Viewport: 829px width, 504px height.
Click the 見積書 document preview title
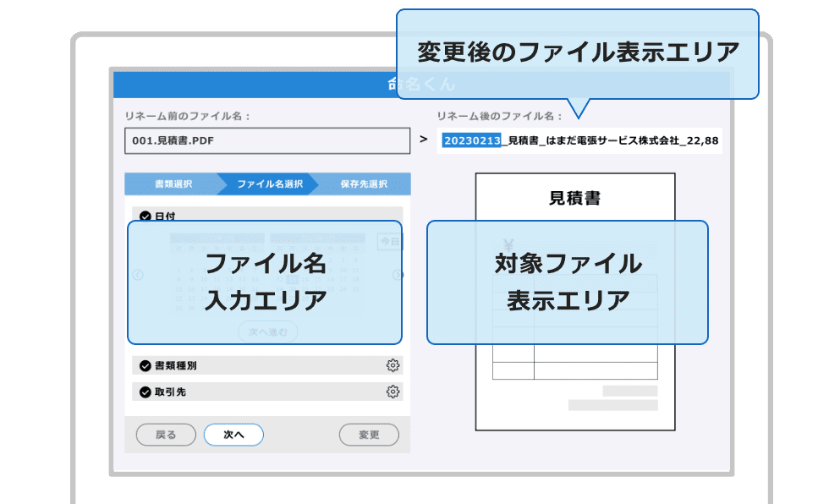click(x=574, y=198)
